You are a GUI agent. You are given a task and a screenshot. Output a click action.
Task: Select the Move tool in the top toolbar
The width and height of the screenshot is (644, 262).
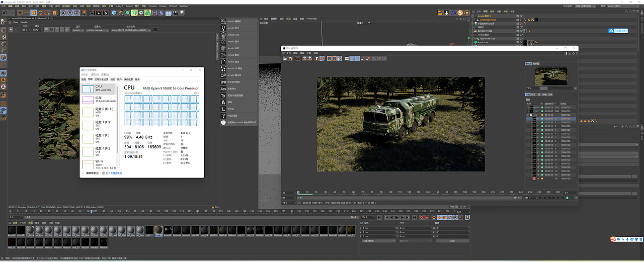pyautogui.click(x=28, y=12)
